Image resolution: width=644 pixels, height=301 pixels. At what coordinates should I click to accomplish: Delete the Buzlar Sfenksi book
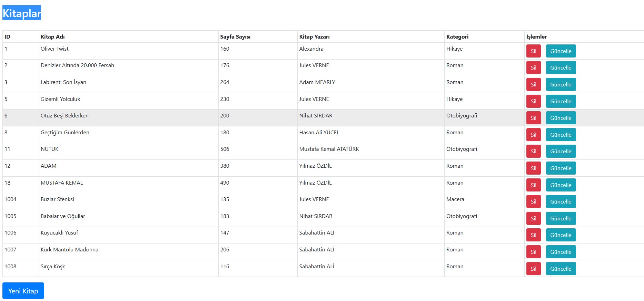pyautogui.click(x=533, y=202)
